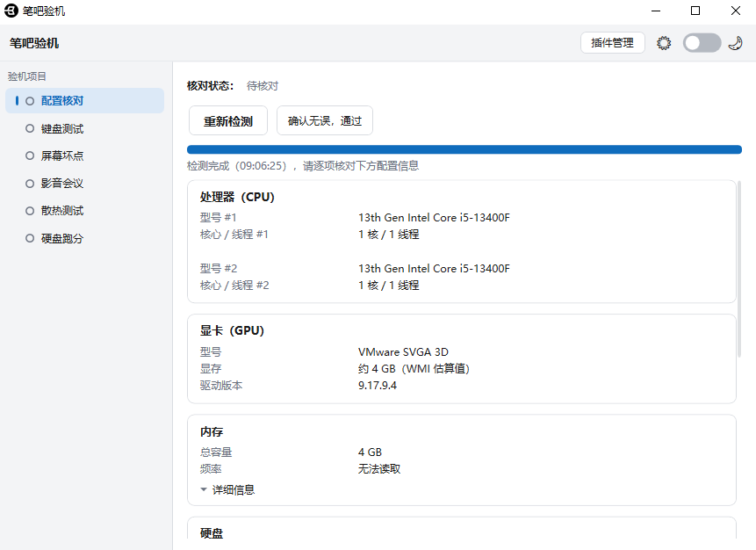Switch to 硬盘跑分 benchmark

(85, 238)
